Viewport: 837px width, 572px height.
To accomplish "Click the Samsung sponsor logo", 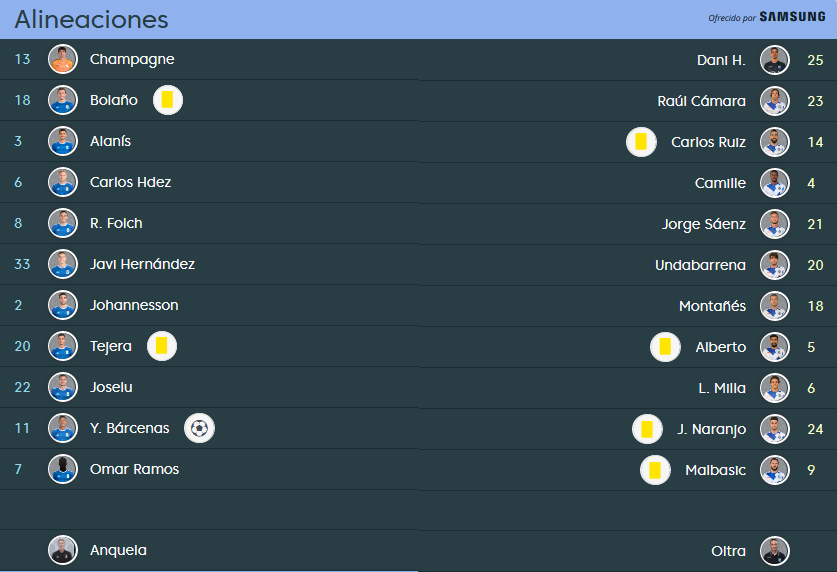I will pyautogui.click(x=792, y=17).
